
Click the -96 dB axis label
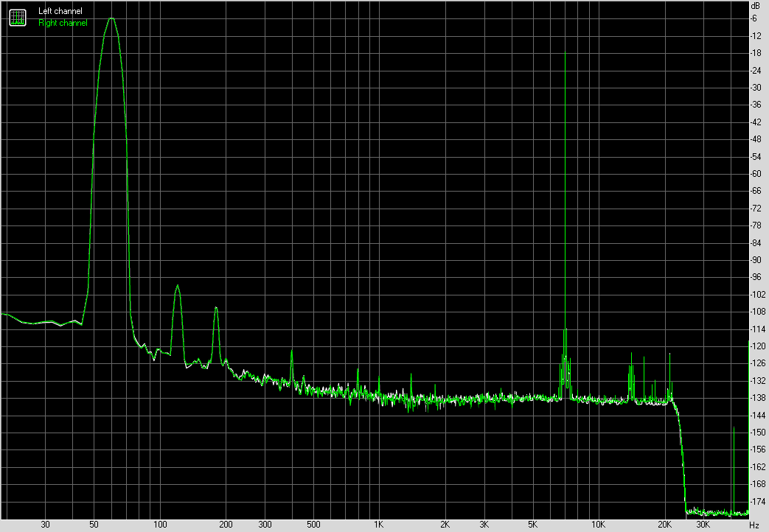pos(756,277)
